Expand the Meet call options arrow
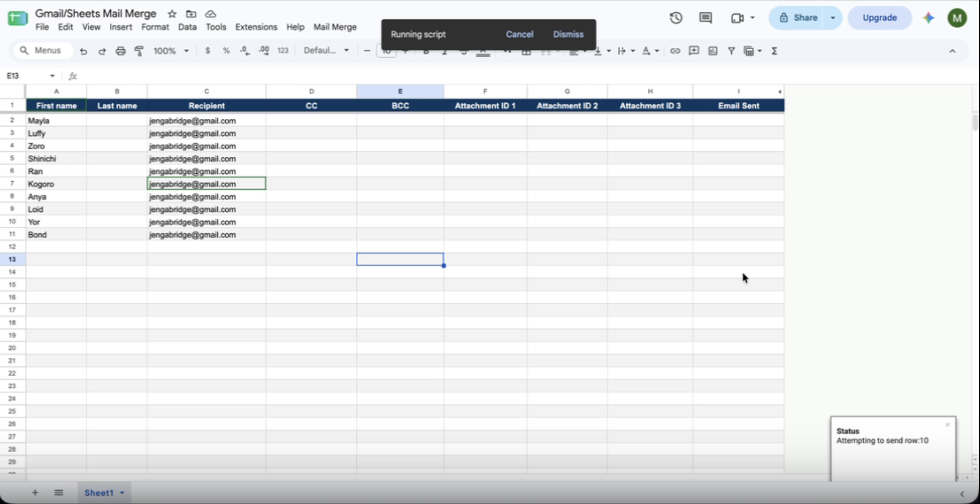980x504 pixels. point(752,18)
